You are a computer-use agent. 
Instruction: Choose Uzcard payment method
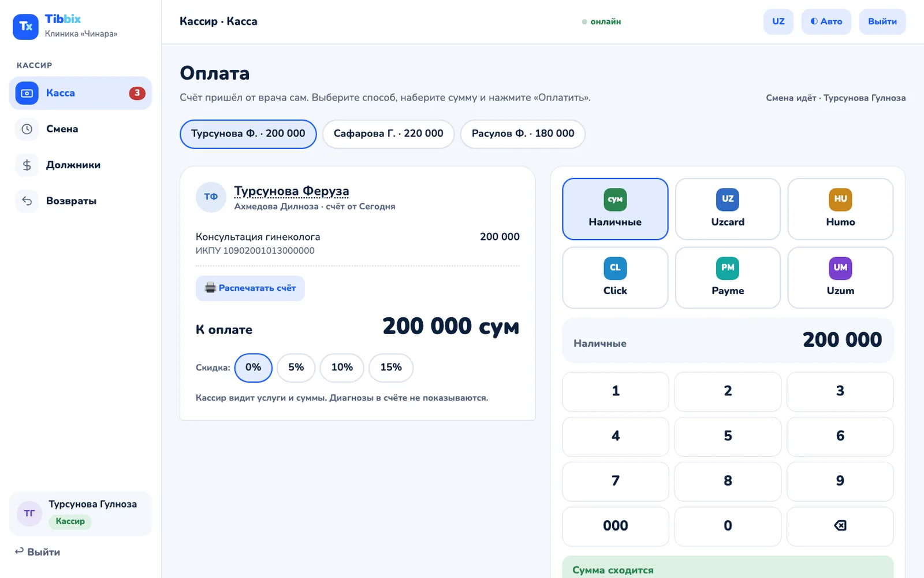click(728, 209)
